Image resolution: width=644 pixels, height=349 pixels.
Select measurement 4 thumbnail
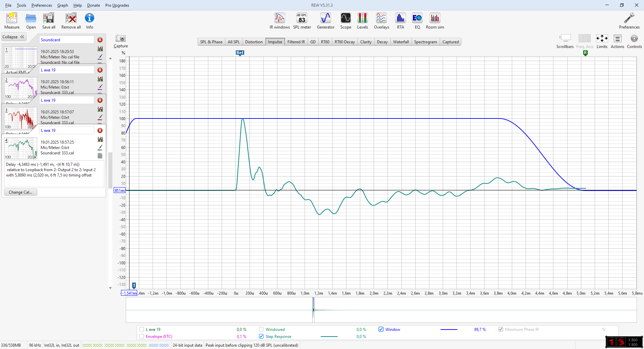[20, 148]
